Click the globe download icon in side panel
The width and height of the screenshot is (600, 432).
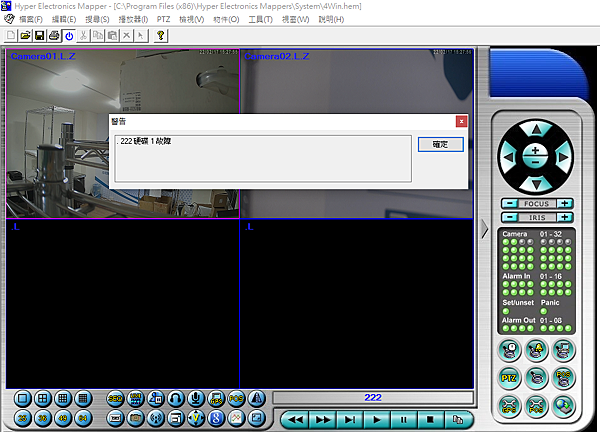coord(564,406)
